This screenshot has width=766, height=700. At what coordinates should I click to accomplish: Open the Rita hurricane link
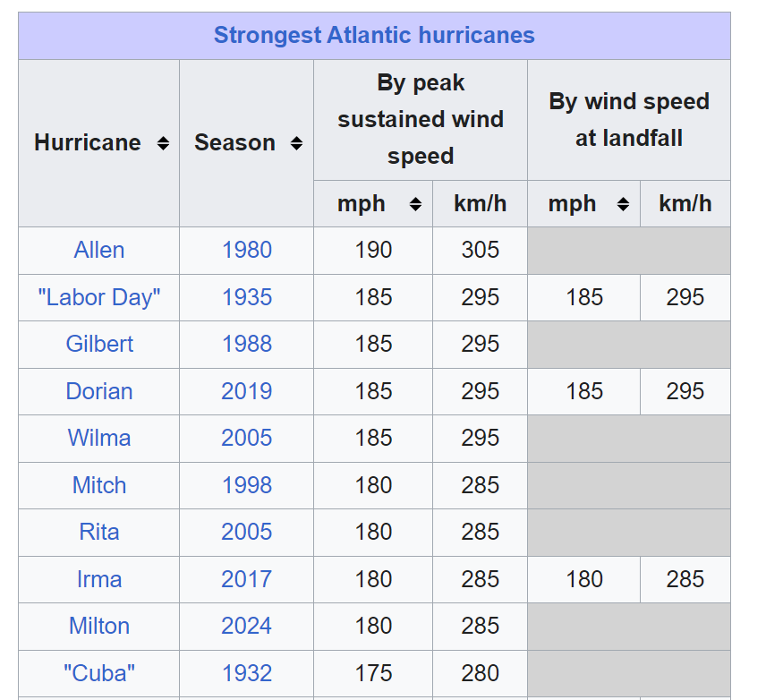point(99,532)
